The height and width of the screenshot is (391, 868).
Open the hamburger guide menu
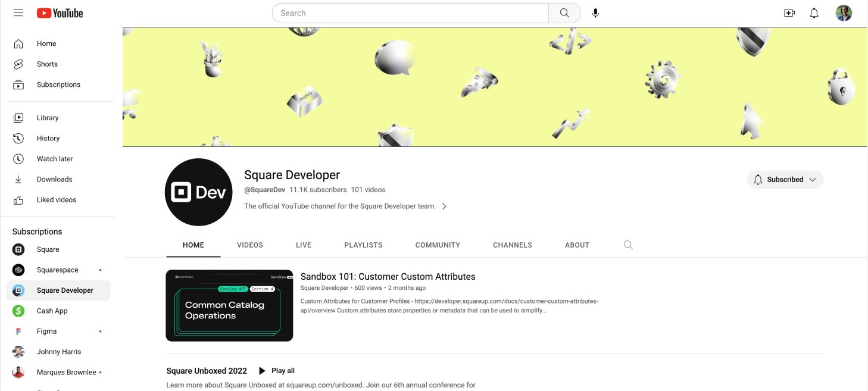(x=18, y=13)
